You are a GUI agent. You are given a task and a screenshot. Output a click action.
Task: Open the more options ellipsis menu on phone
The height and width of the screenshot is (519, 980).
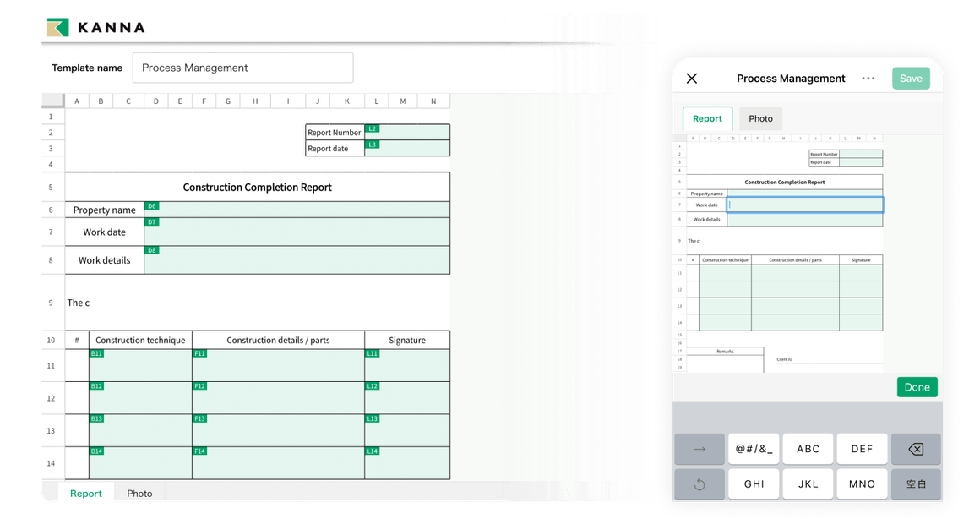pos(868,78)
